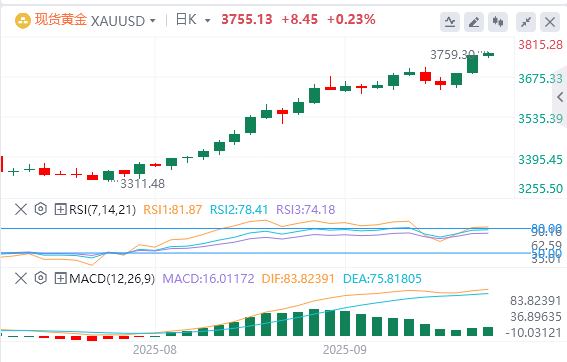Click the 2025-09 date axis marker
Viewport: 567px width, 362px height.
(345, 350)
